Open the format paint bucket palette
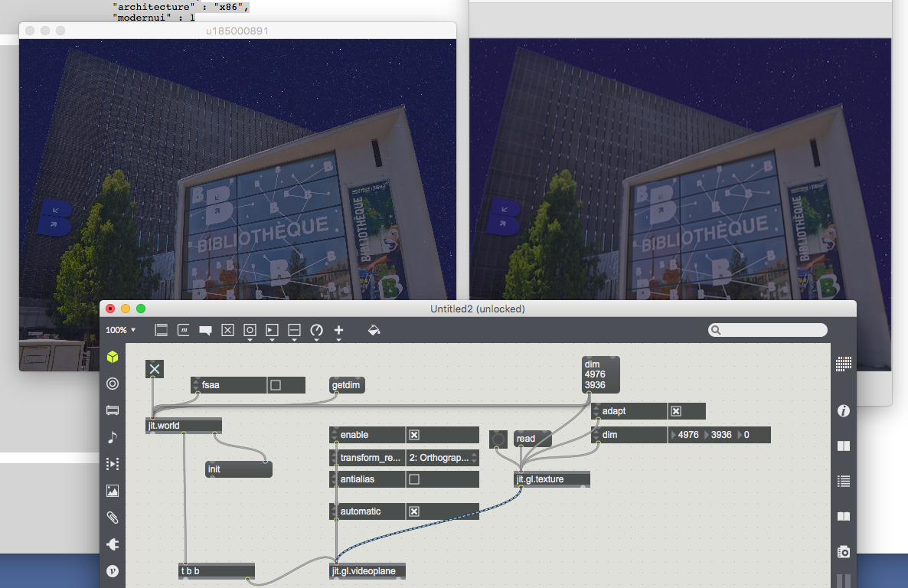The image size is (908, 588). tap(374, 330)
